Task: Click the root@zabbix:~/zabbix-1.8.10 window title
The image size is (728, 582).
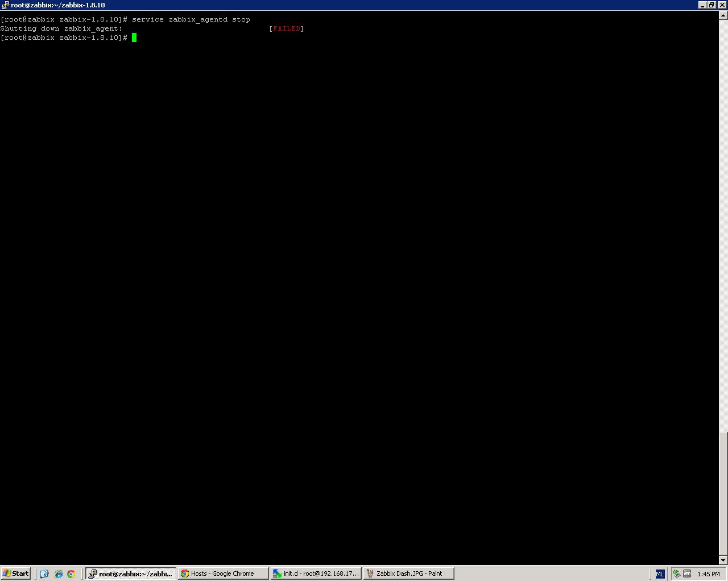Action: tap(58, 5)
